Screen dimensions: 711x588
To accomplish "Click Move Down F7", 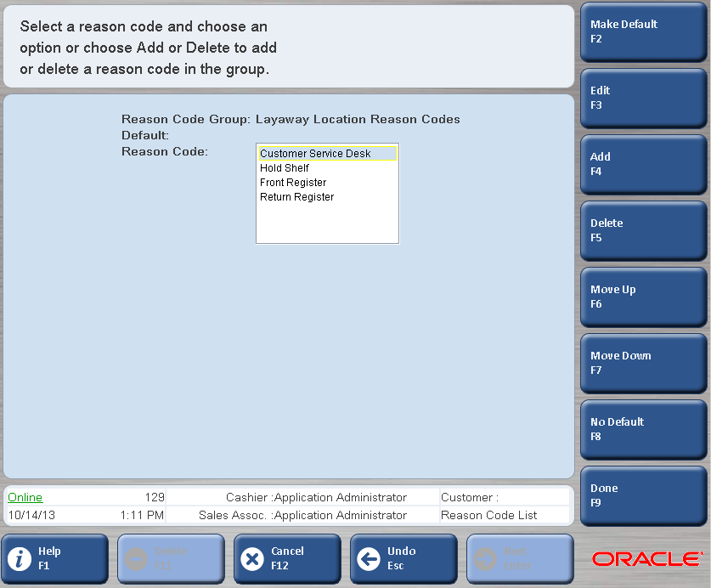I will tap(642, 363).
